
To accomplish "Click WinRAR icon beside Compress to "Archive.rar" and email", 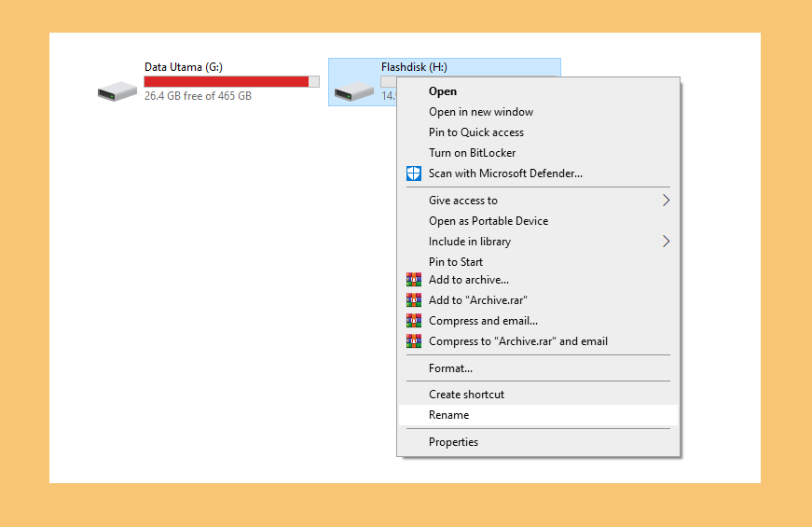I will coord(414,341).
